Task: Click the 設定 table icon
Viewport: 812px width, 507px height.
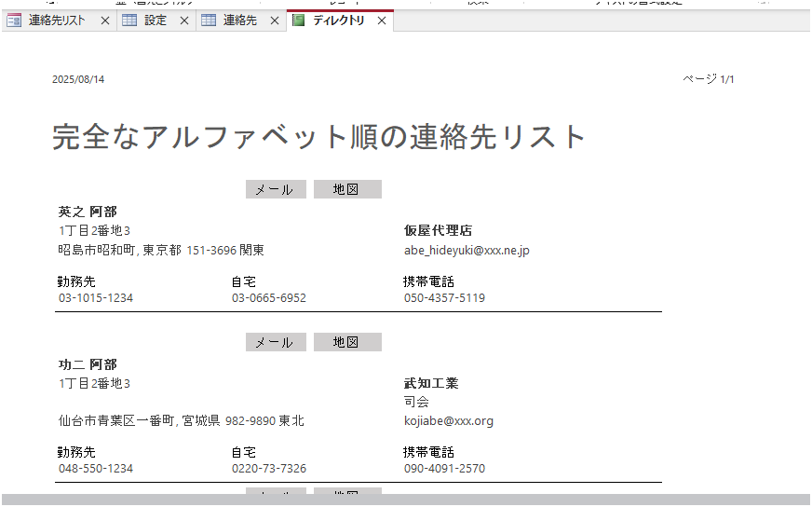Action: click(x=129, y=21)
